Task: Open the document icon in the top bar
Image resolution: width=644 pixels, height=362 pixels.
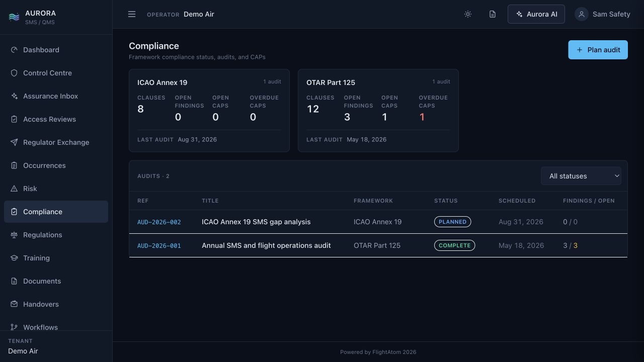Action: [x=493, y=14]
